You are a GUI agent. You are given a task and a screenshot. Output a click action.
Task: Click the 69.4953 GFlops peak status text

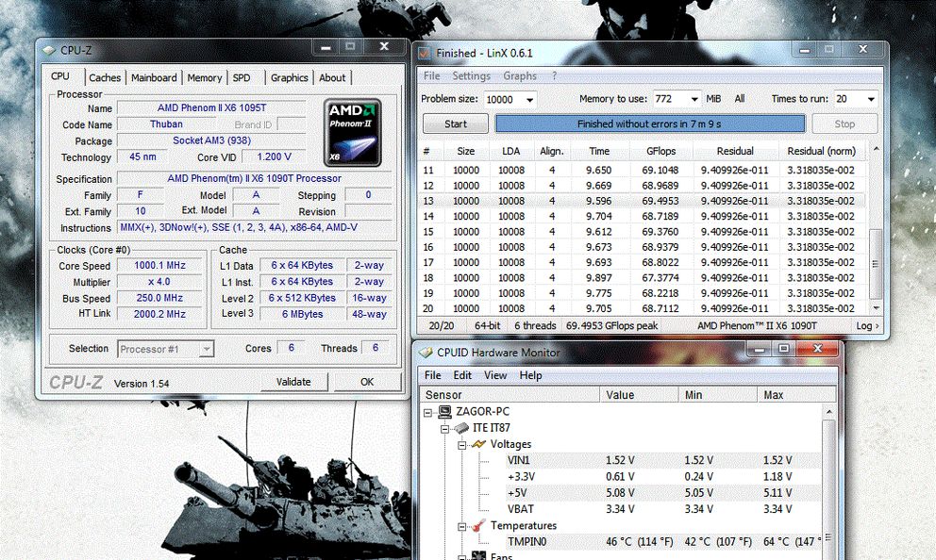coord(611,325)
